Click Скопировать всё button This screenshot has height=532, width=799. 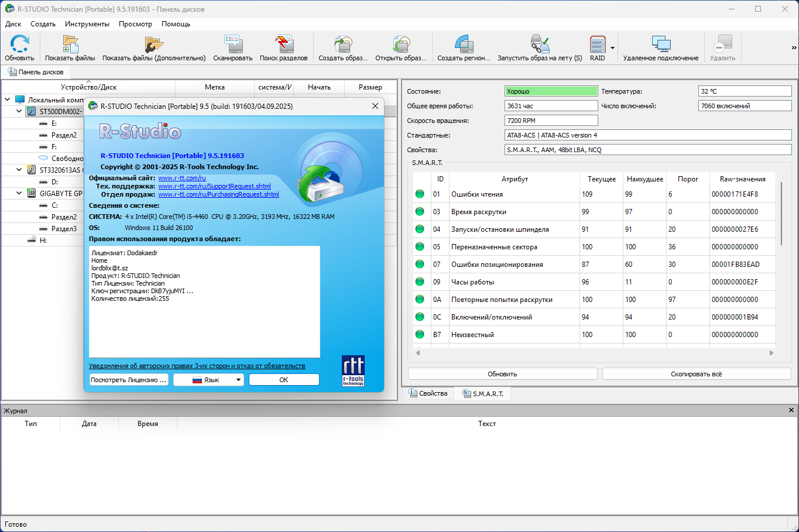697,374
